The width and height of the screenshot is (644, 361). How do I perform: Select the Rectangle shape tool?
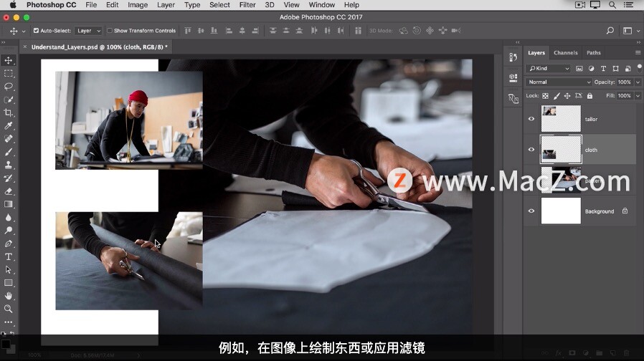(8, 283)
